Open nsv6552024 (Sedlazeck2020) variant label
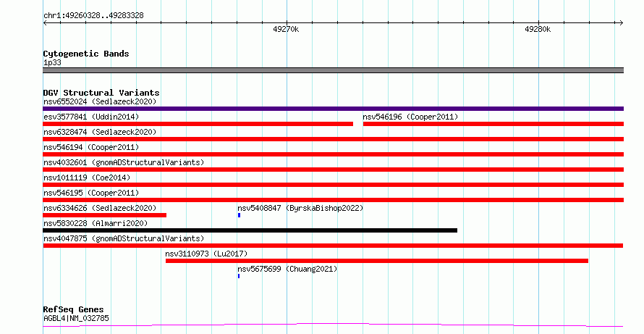The height and width of the screenshot is (334, 644). [x=100, y=101]
